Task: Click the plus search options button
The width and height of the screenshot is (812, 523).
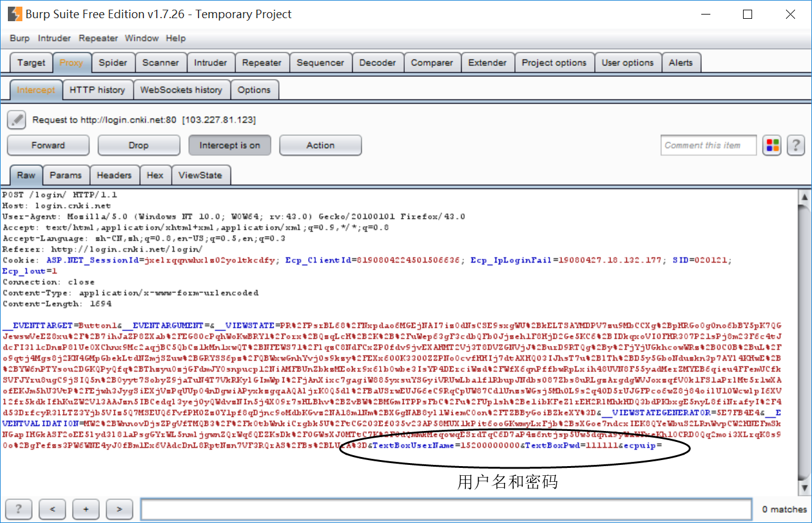Action: pos(86,509)
